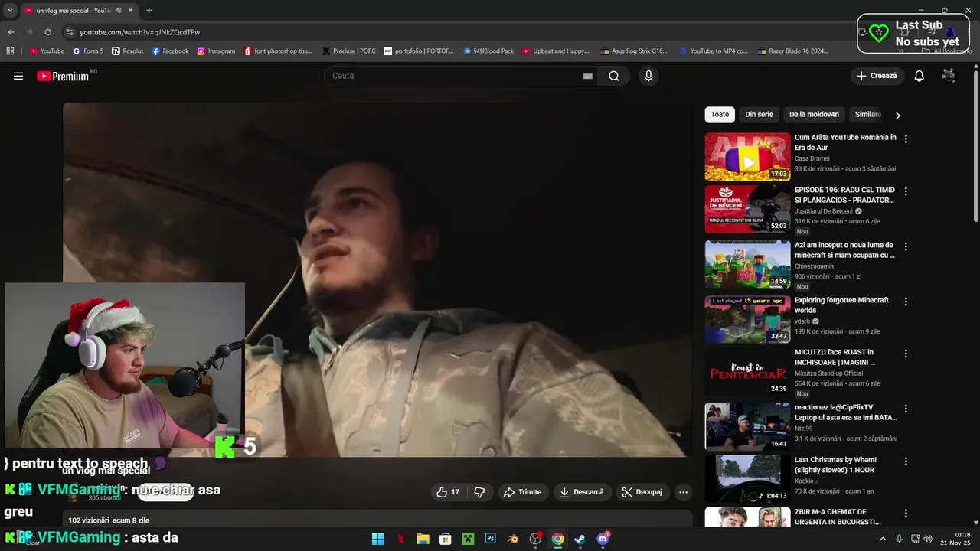Open Microsoft Store from the taskbar
Screen dimensions: 980x551
(446, 539)
